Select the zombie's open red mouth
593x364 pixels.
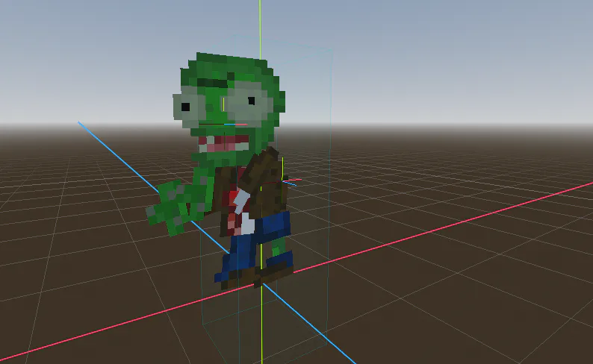(224, 144)
